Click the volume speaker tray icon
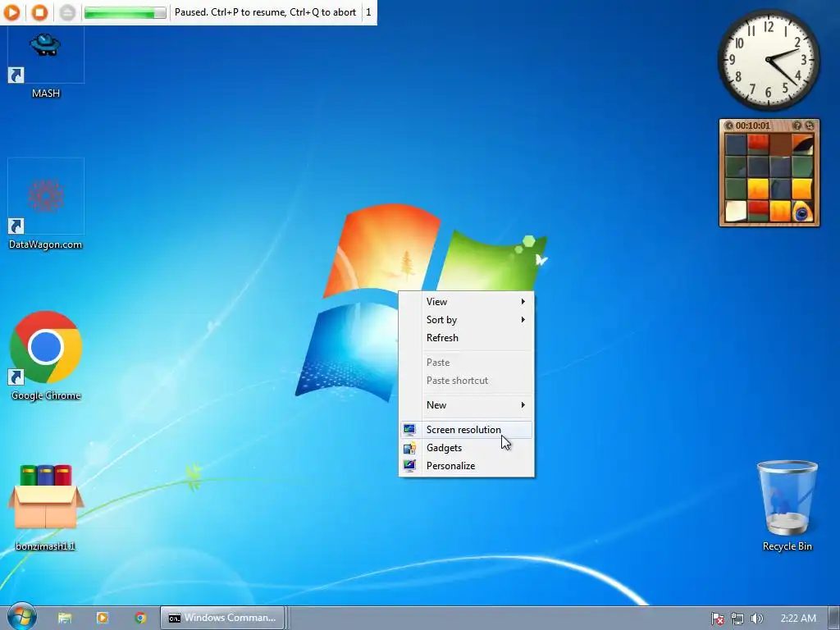Viewport: 840px width, 630px height. 757,619
